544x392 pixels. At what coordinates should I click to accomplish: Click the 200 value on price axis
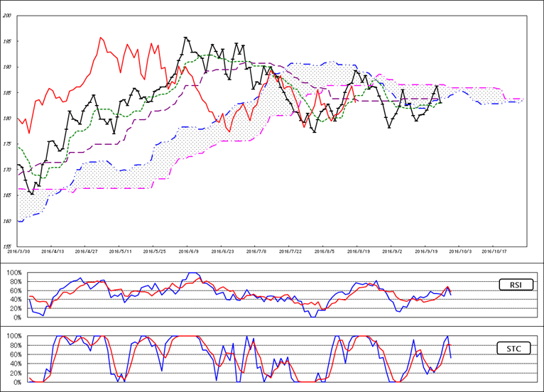(7, 16)
